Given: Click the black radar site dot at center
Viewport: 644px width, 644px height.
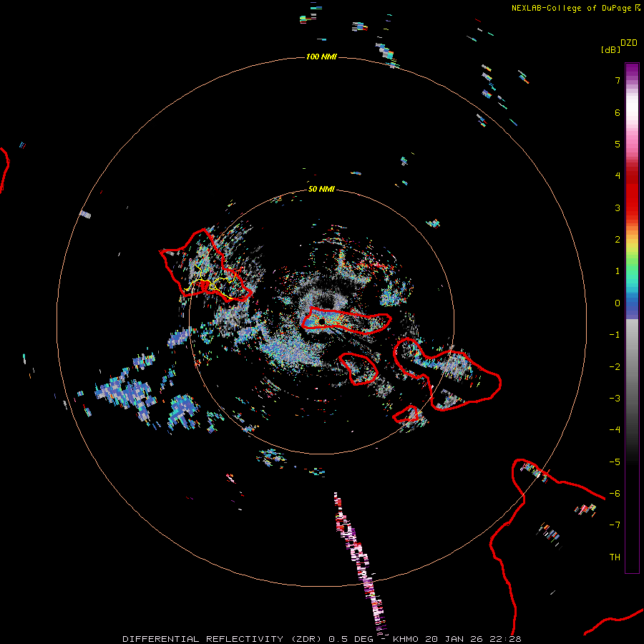Looking at the screenshot, I should (322, 321).
